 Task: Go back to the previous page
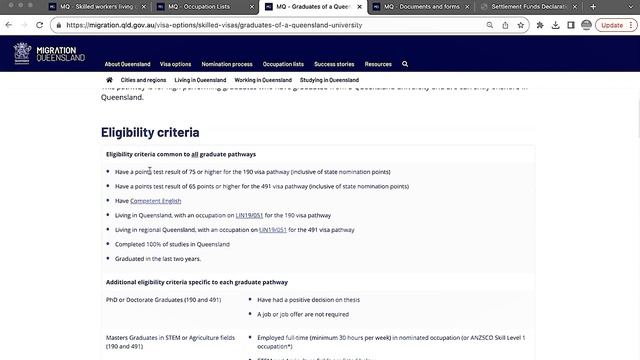coord(9,25)
